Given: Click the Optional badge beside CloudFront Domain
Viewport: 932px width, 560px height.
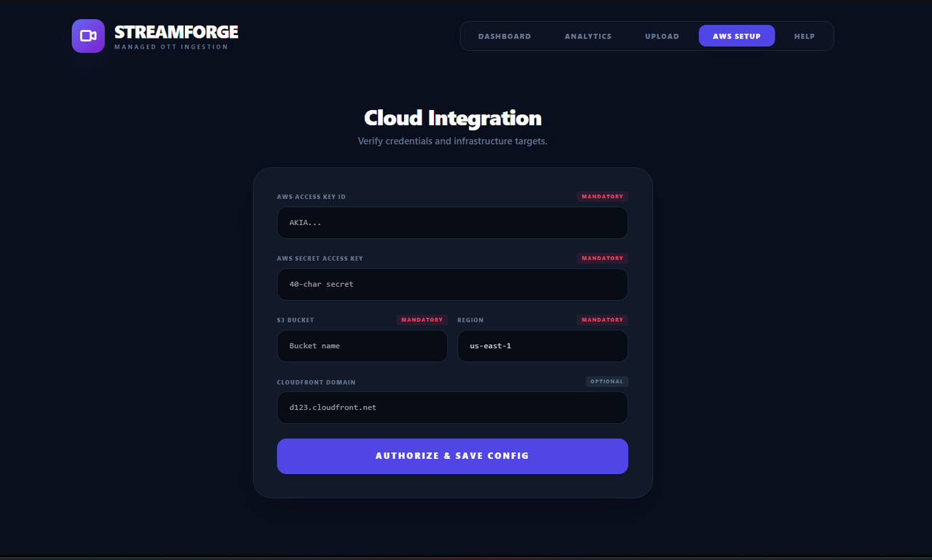Looking at the screenshot, I should (x=607, y=382).
